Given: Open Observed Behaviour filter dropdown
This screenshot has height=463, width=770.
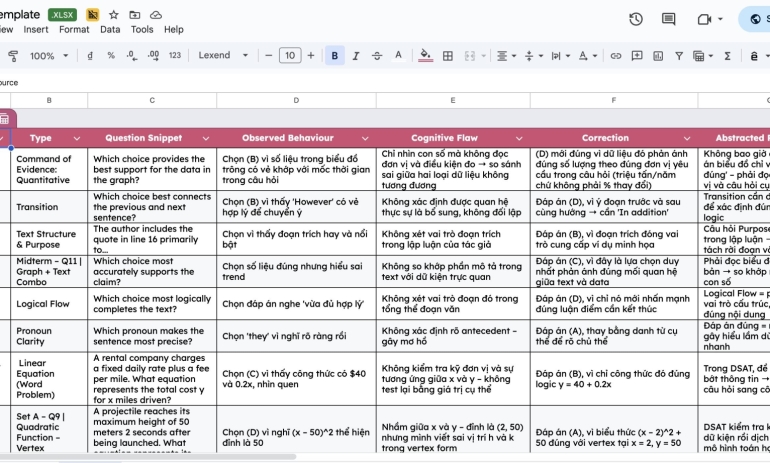Looking at the screenshot, I should coord(365,138).
